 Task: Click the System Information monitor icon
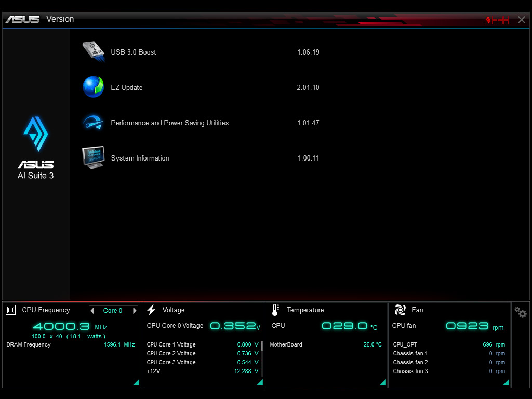click(x=94, y=158)
